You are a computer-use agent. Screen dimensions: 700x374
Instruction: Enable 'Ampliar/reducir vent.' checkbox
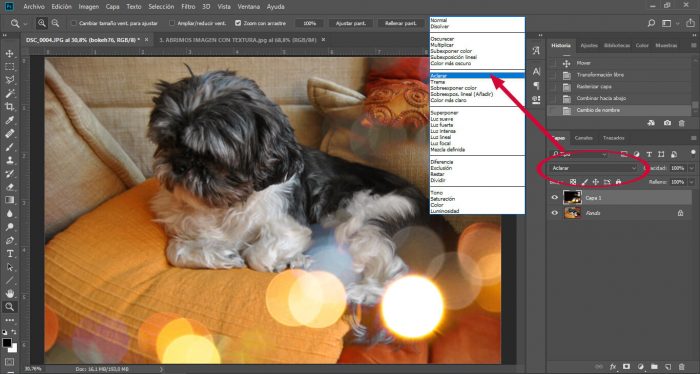tap(172, 23)
